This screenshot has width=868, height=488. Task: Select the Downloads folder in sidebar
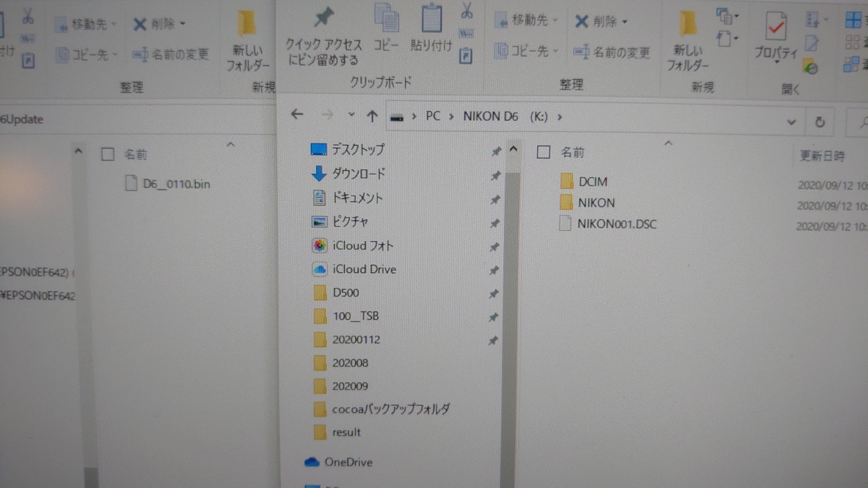(x=357, y=174)
